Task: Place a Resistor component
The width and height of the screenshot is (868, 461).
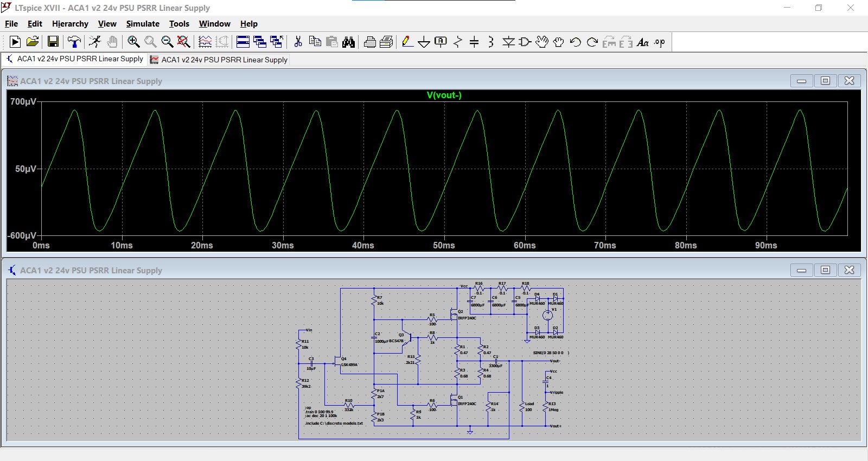Action: [x=458, y=42]
